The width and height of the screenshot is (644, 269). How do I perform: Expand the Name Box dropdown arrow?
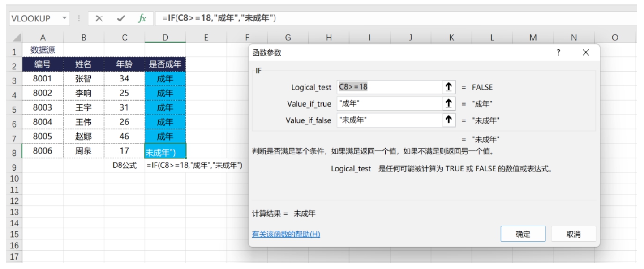[64, 18]
